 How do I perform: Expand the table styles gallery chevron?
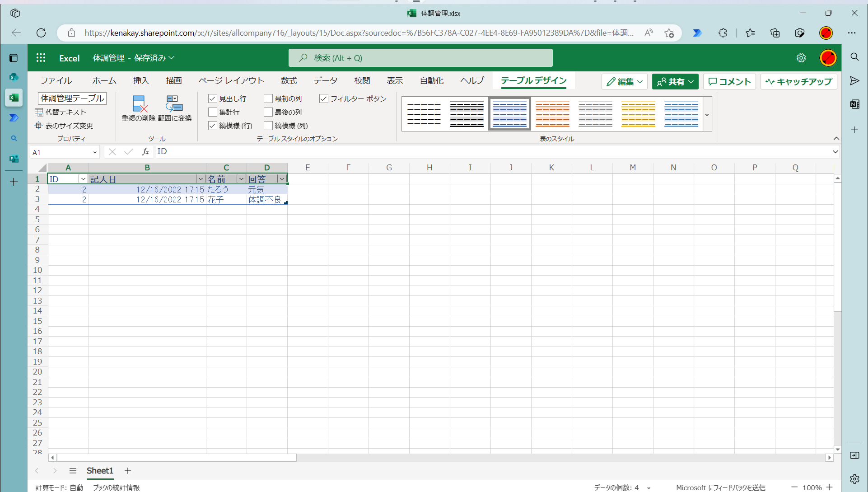706,114
